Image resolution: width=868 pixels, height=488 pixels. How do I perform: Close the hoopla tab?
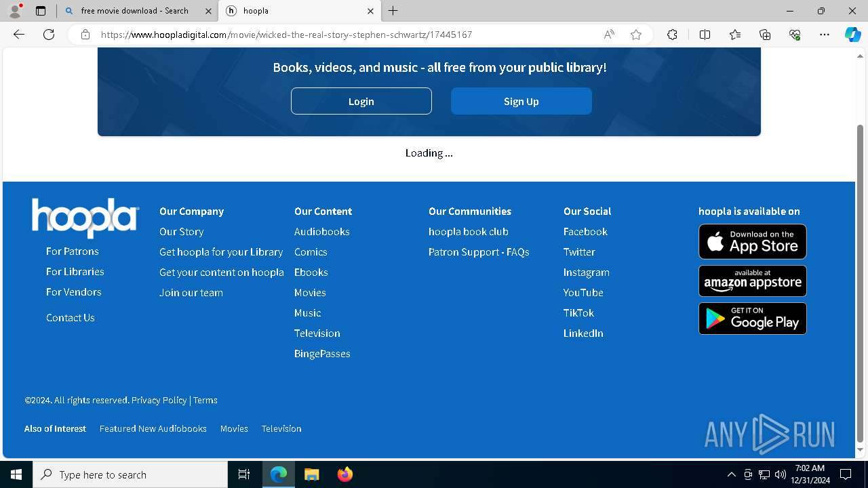[x=370, y=11]
